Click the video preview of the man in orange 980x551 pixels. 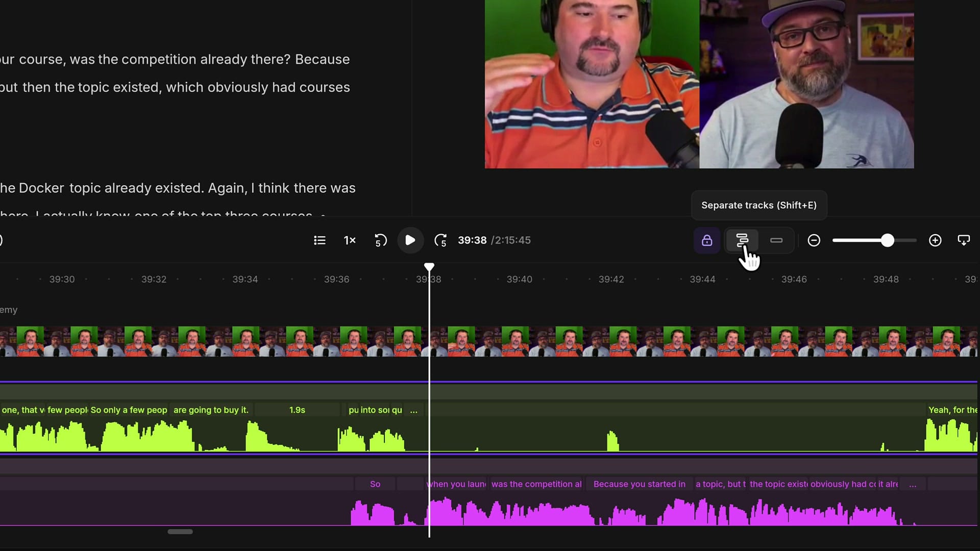(x=592, y=84)
